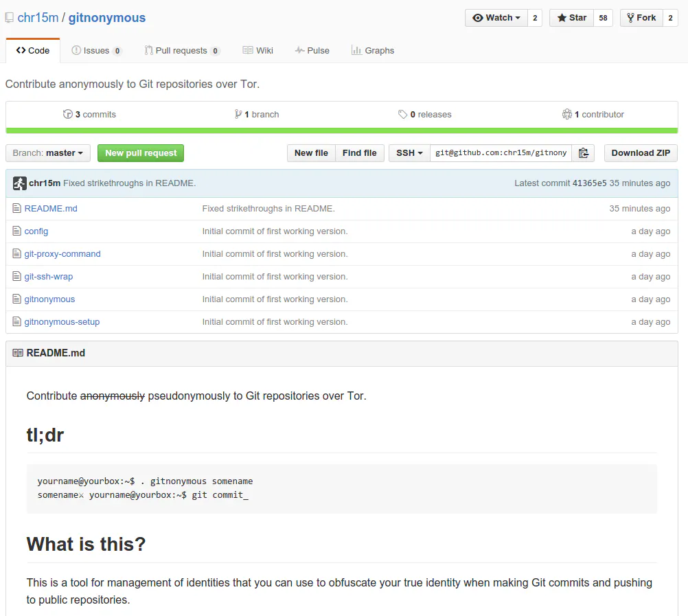
Task: Open the gitnonymous-setup file
Action: pos(62,322)
